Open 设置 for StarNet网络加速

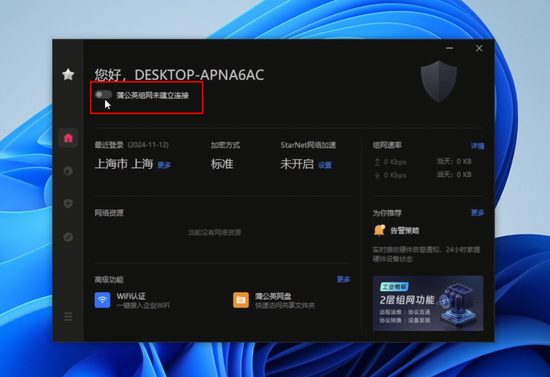coord(325,165)
